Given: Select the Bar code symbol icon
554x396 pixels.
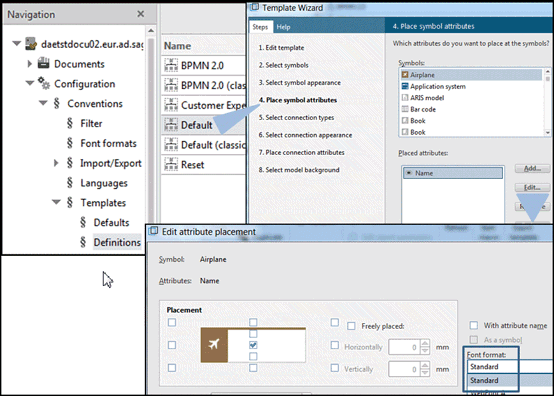Looking at the screenshot, I should (x=405, y=109).
